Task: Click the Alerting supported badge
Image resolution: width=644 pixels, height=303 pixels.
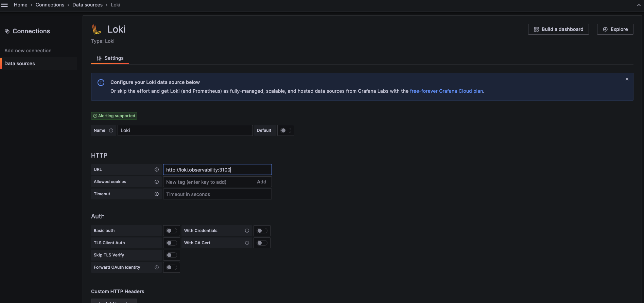Action: click(114, 116)
